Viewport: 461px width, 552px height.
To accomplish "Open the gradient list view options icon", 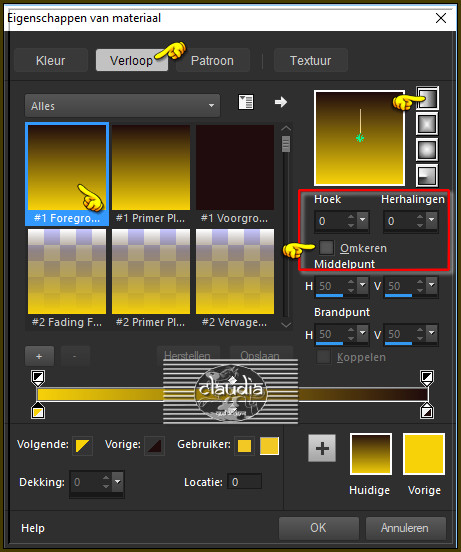I will (x=246, y=102).
